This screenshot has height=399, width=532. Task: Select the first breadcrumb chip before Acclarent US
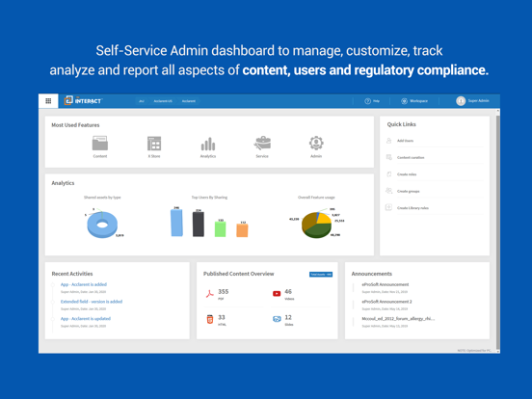[142, 101]
